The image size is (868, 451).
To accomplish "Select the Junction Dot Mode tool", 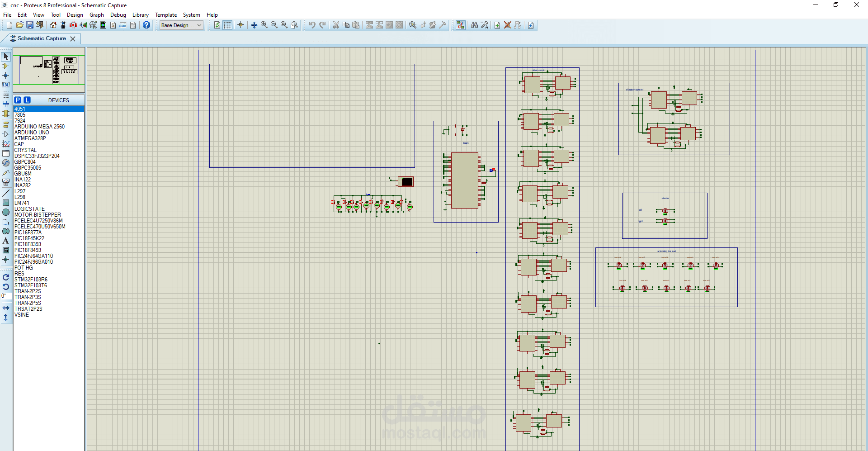I will [6, 76].
